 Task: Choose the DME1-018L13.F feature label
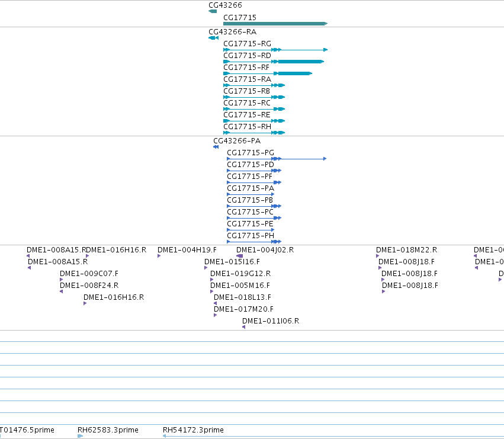pos(242,297)
